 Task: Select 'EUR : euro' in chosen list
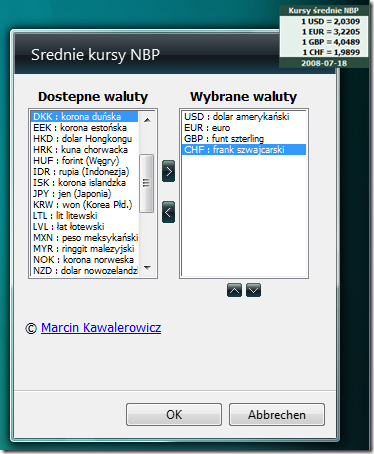(x=244, y=127)
